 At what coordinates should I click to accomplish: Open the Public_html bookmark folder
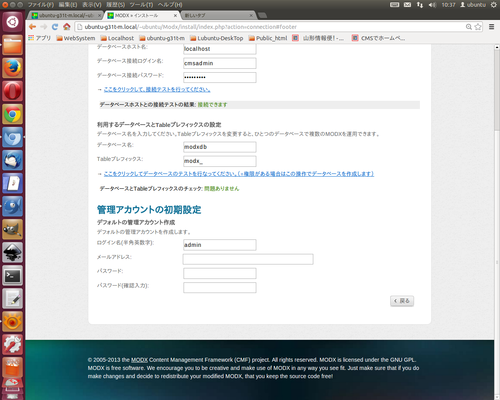point(268,38)
